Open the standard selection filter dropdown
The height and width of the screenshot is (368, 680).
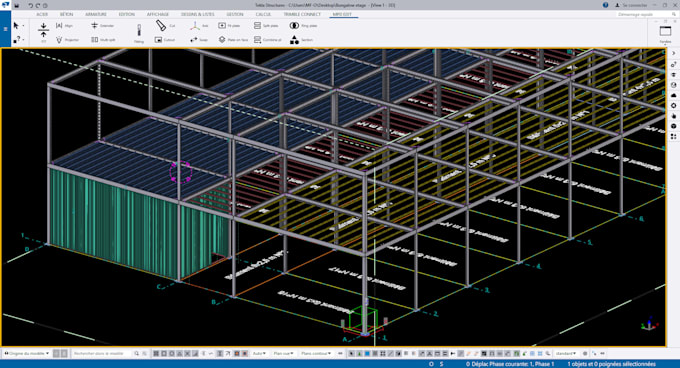click(x=566, y=354)
